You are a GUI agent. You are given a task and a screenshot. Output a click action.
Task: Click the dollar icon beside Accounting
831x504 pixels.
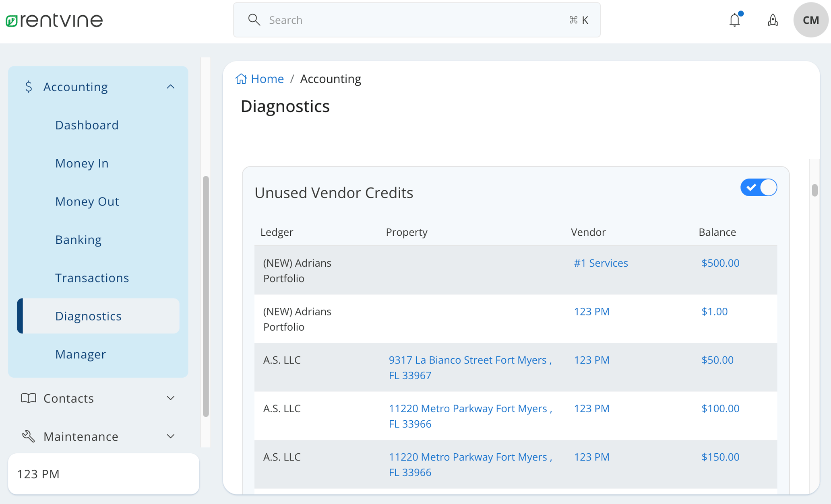pos(28,86)
